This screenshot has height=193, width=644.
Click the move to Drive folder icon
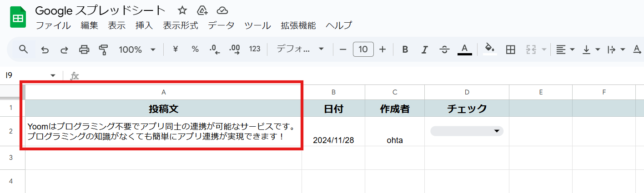click(x=202, y=10)
